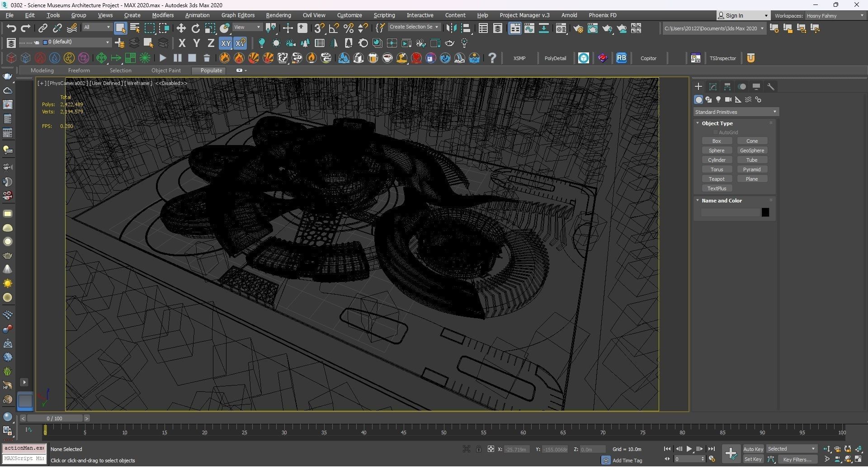Click the time slider 0 / 100 handle
868x470 pixels.
pos(54,419)
